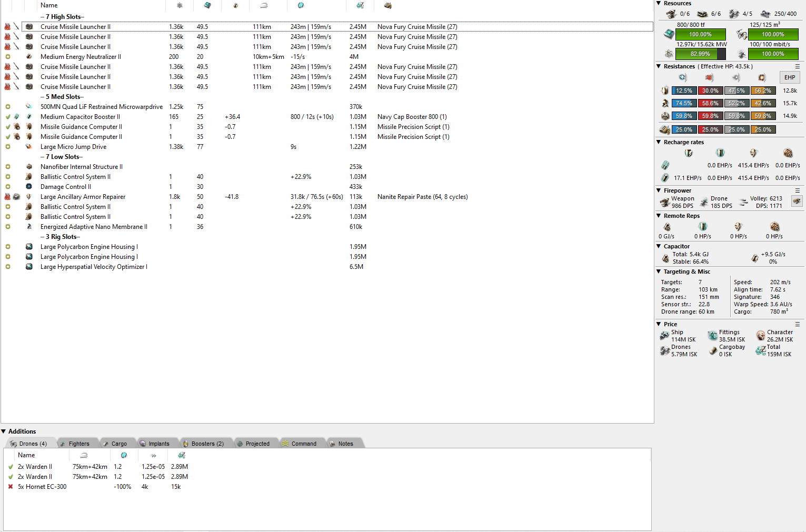This screenshot has height=532, width=806.
Task: Enable the 5x Hornet EC-300 drones
Action: [x=11, y=487]
